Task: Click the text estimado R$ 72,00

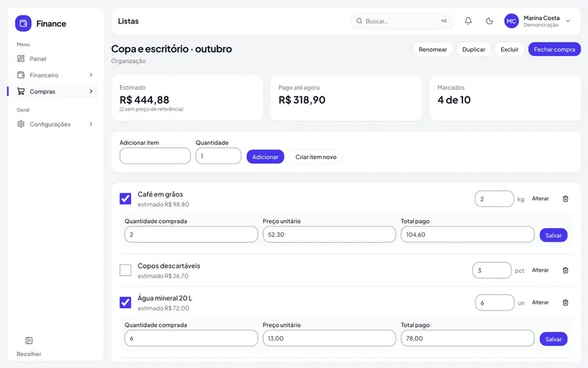Action: [x=163, y=308]
